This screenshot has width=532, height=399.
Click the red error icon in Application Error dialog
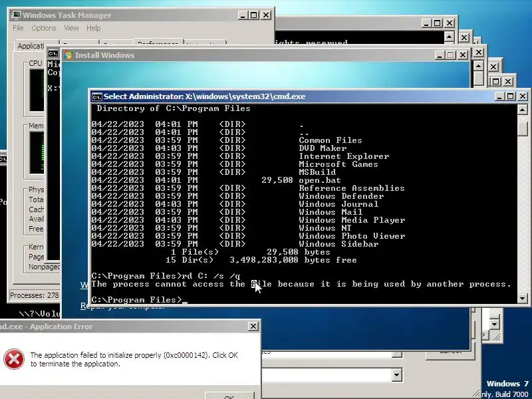[x=14, y=359]
